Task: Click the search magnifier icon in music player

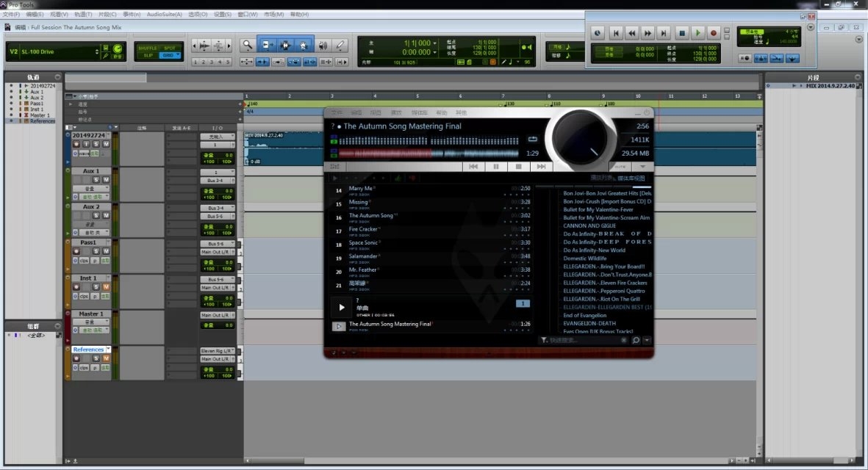Action: (x=636, y=340)
